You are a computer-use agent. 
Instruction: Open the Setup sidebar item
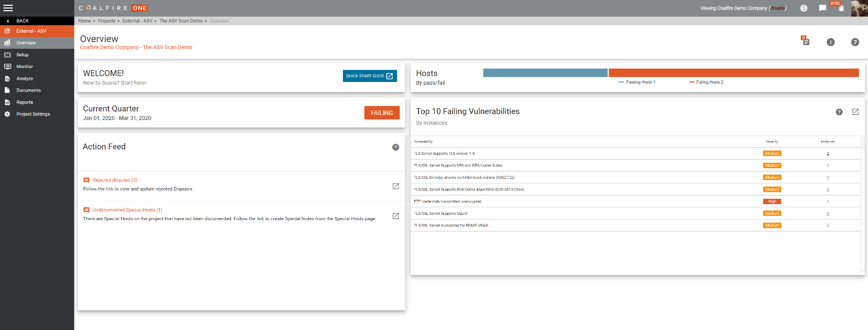[37, 55]
